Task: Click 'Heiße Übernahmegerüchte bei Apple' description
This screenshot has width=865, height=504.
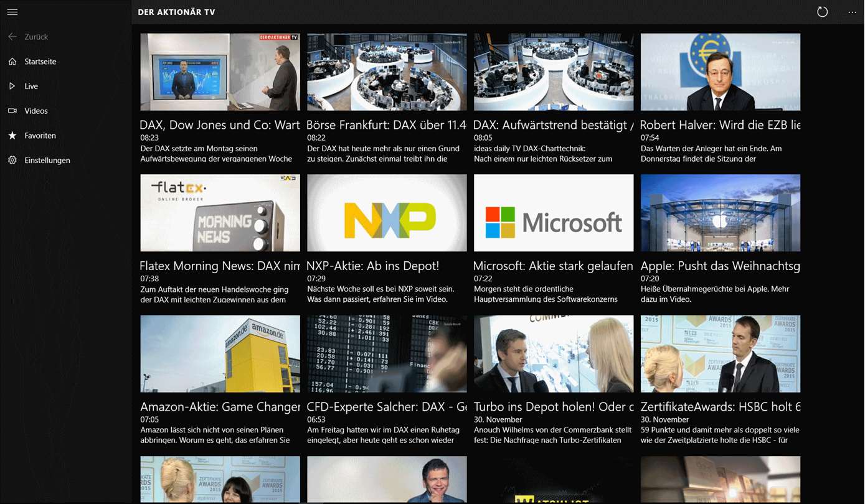Action: click(715, 294)
